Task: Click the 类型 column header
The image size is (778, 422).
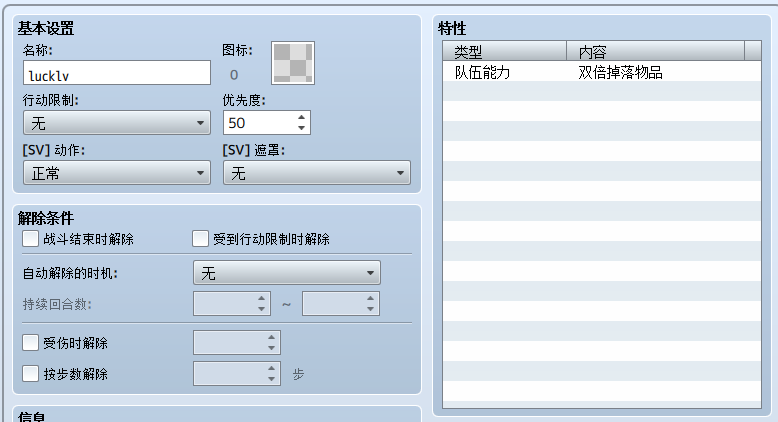Action: pos(505,51)
